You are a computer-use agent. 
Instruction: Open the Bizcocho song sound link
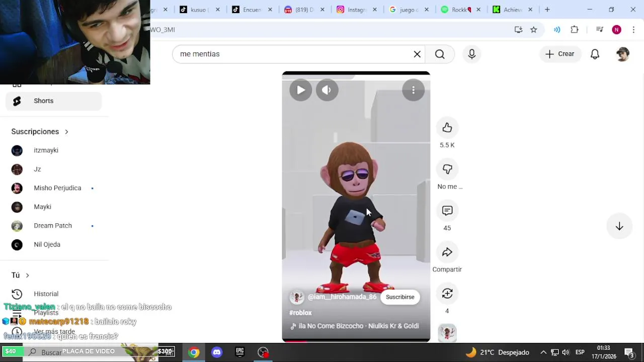355,326
